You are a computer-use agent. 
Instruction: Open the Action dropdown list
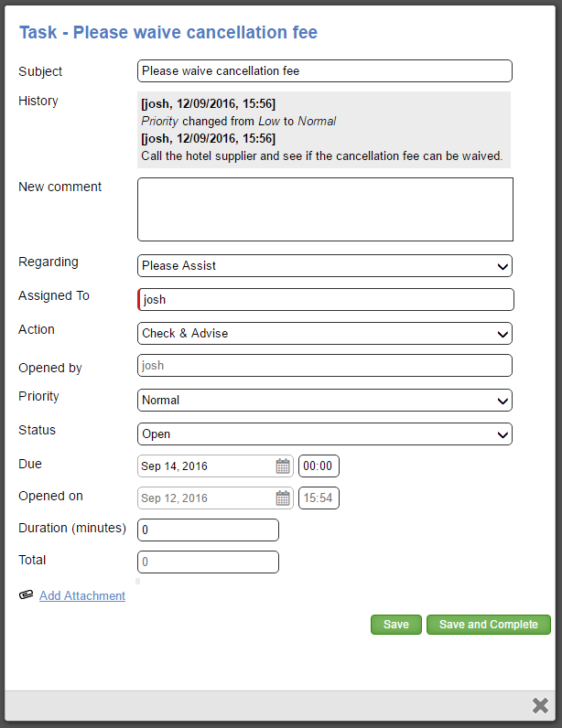pyautogui.click(x=324, y=334)
